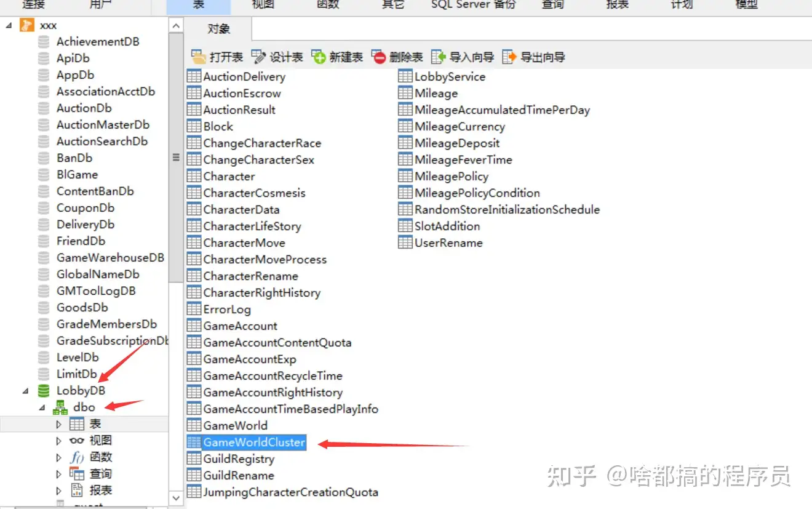Switch to the 对象 (objects) tab
Viewport: 812px width, 509px height.
[x=218, y=29]
